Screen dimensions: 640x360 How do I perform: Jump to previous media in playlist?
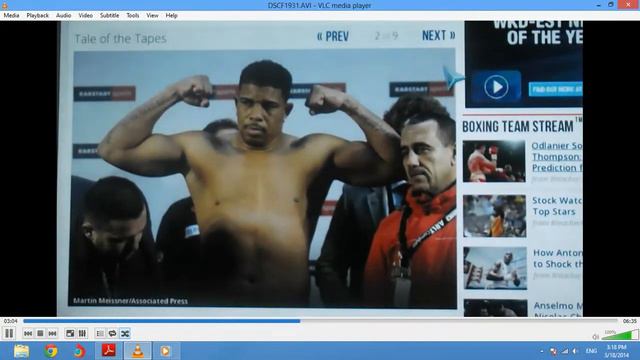(28, 333)
